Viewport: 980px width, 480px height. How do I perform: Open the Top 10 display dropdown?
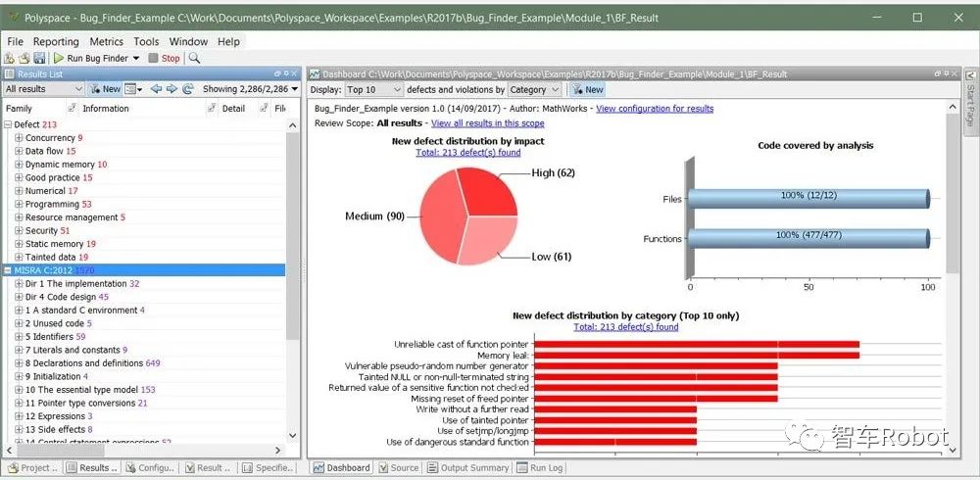point(372,89)
